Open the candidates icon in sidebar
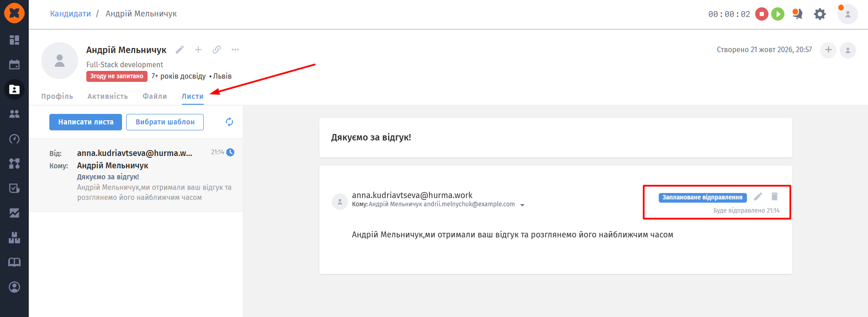Image resolution: width=868 pixels, height=317 pixels. [14, 89]
